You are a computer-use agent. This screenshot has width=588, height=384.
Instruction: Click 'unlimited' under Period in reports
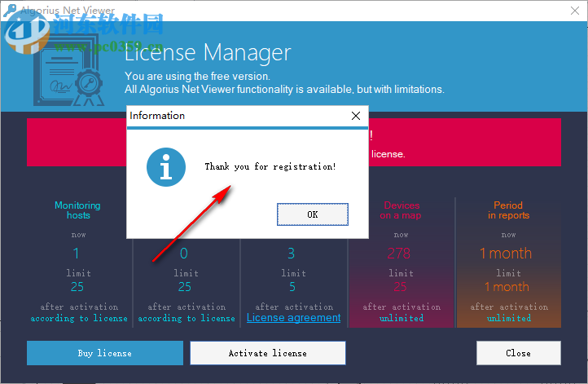[x=509, y=318]
